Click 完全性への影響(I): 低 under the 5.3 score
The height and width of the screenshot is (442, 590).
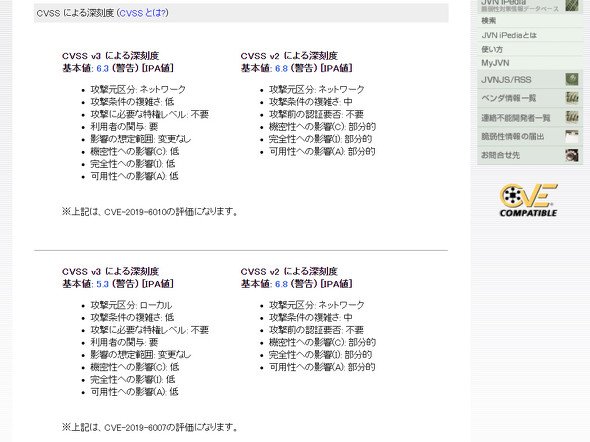pyautogui.click(x=133, y=380)
